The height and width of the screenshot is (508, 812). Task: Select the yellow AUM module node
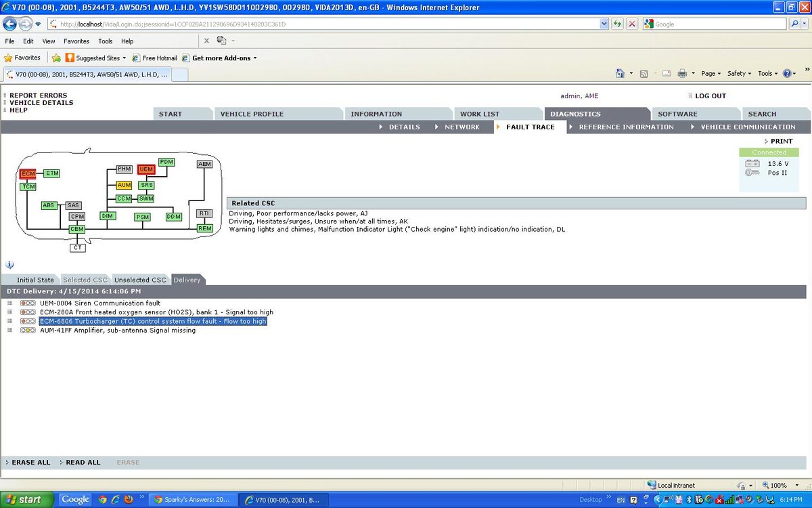pyautogui.click(x=124, y=185)
